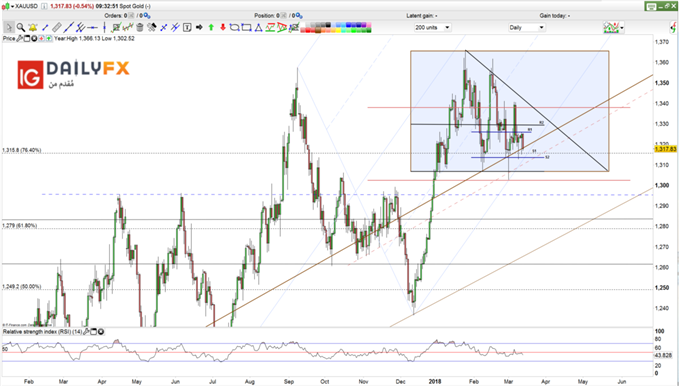The height and width of the screenshot is (386, 679).
Task: Open orders search magnifier icon
Action: pyautogui.click(x=147, y=16)
